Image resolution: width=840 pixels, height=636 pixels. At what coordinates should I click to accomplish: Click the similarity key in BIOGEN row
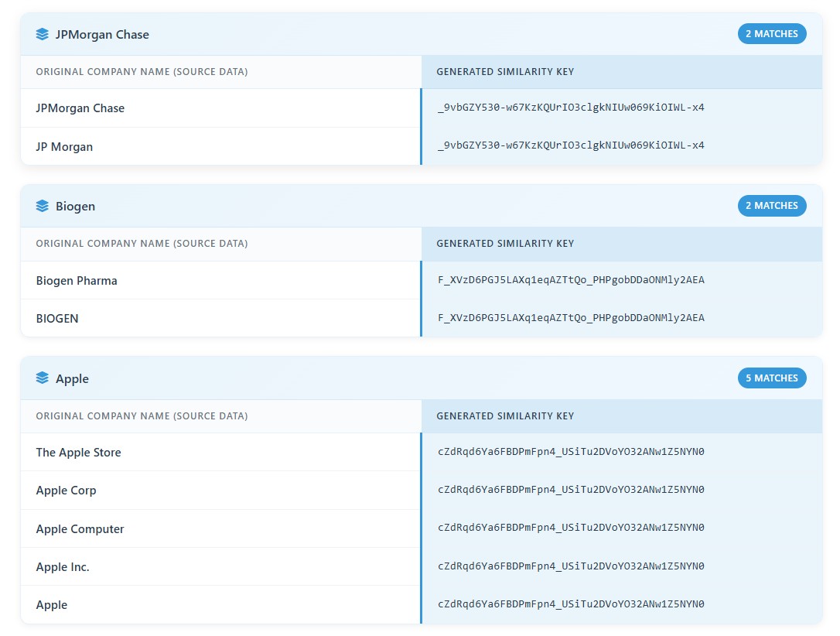[571, 318]
